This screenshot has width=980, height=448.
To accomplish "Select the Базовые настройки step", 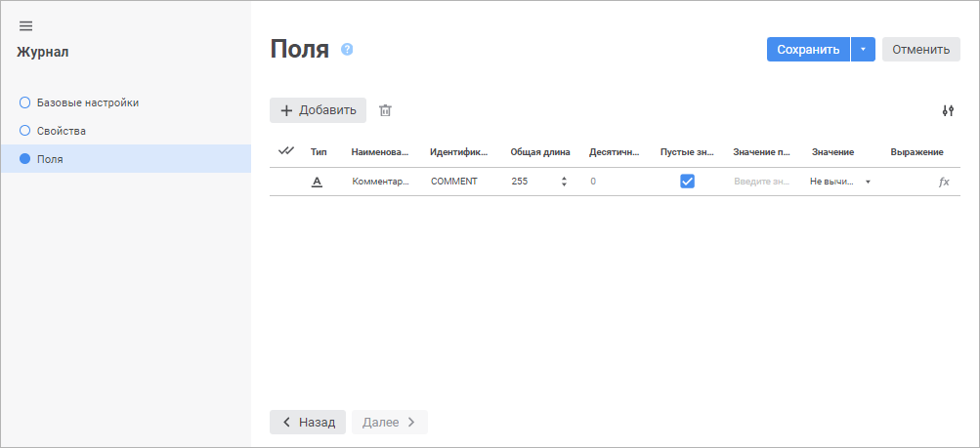I will click(87, 102).
